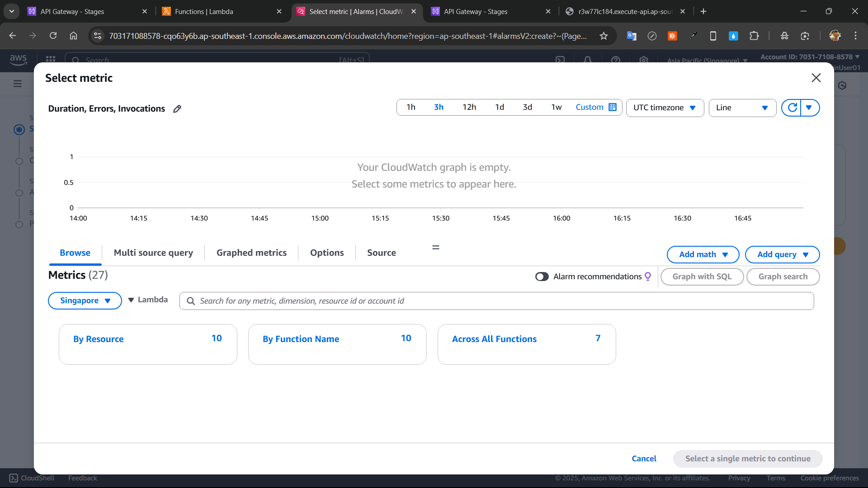Open browser profile avatar
The width and height of the screenshot is (868, 488).
[x=835, y=36]
